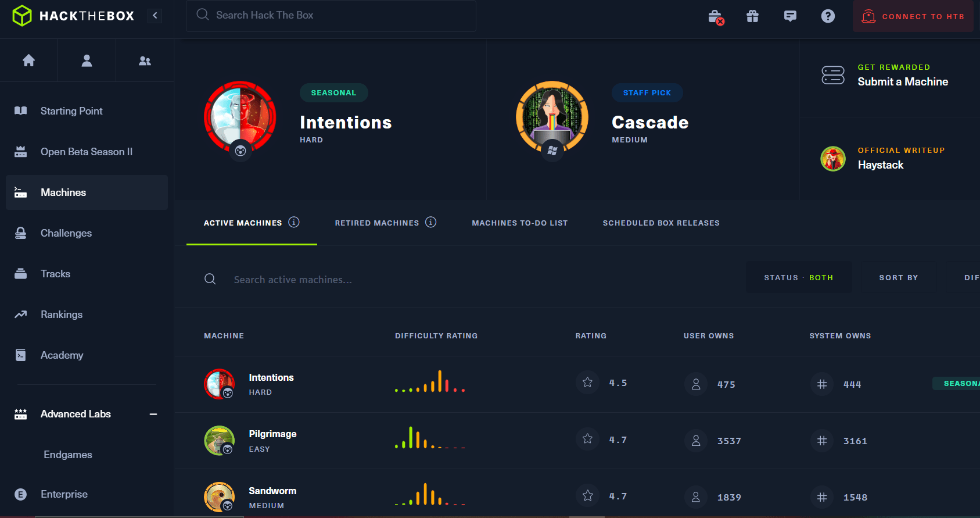Viewport: 980px width, 518px height.
Task: Open the seasonal Intentions featured avatar
Action: point(240,117)
